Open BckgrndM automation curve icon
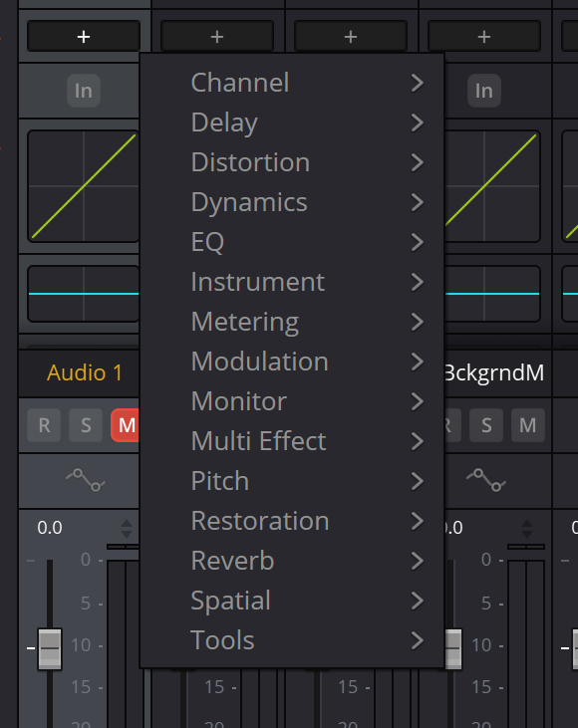 point(486,480)
